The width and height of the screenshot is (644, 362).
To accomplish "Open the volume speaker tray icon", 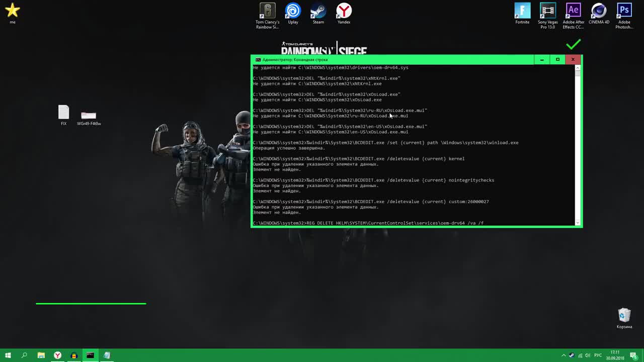I will [588, 355].
